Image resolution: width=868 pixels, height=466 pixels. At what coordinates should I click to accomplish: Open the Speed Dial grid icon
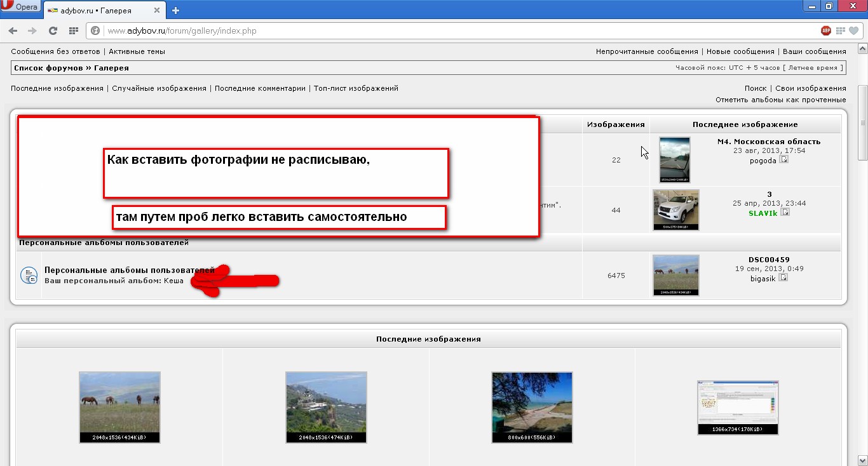tap(74, 30)
